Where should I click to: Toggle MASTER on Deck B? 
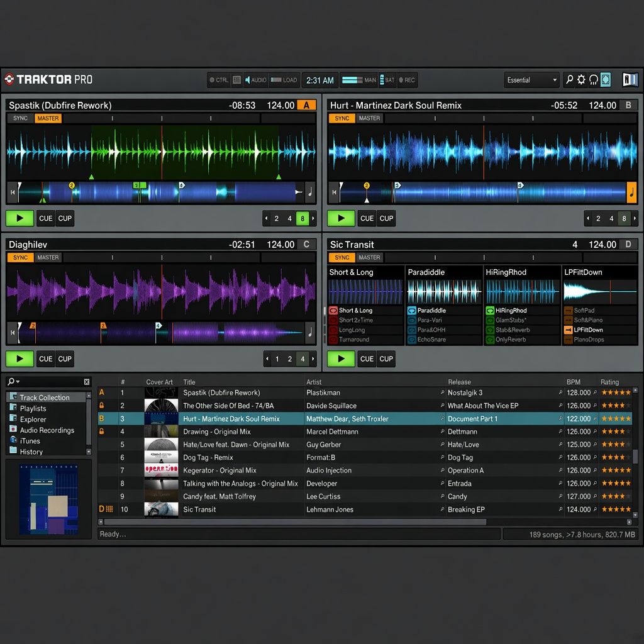point(369,118)
